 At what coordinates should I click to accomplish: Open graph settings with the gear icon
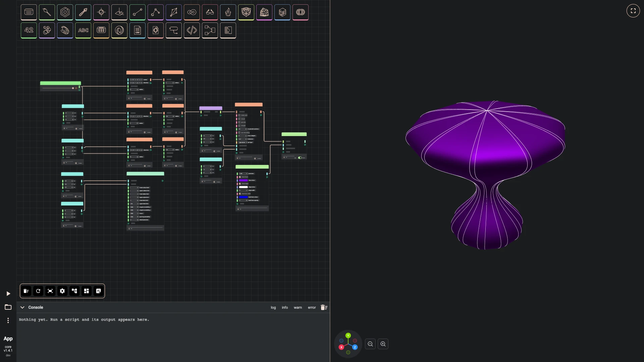coord(62,291)
